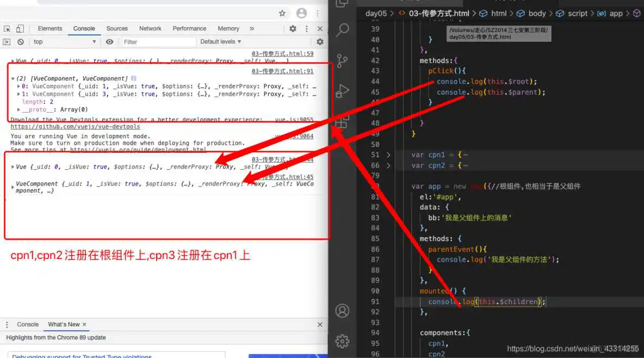Toggle the device toolbar icon in DevTools

click(20, 29)
